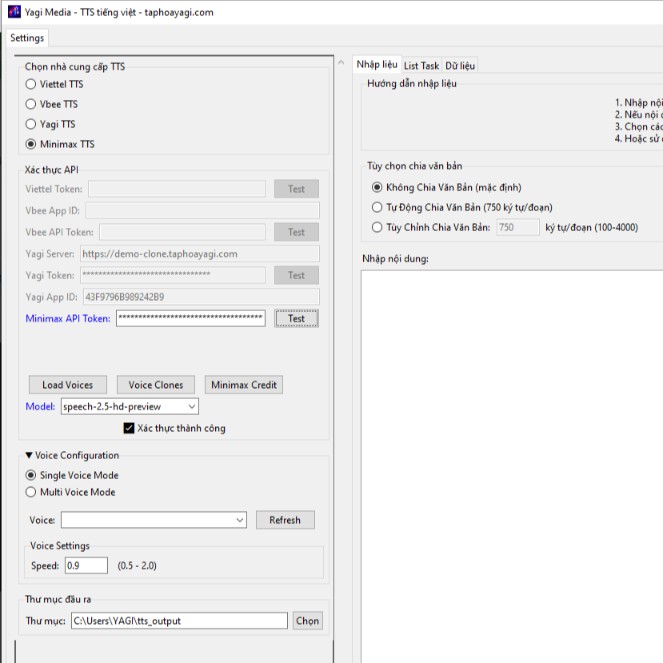Click the Load Voices button
Viewport: 663px width, 663px height.
click(x=68, y=385)
